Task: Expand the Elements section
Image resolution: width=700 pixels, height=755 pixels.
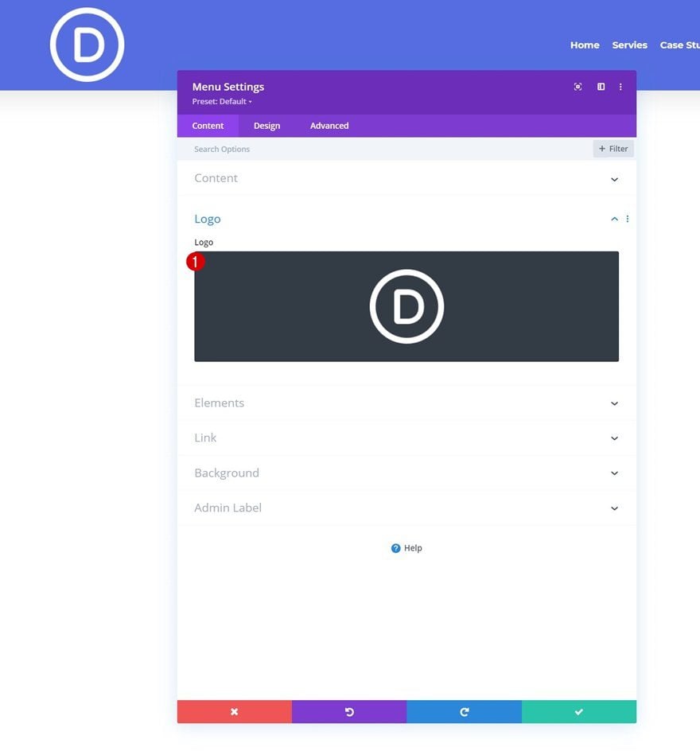Action: click(x=406, y=403)
